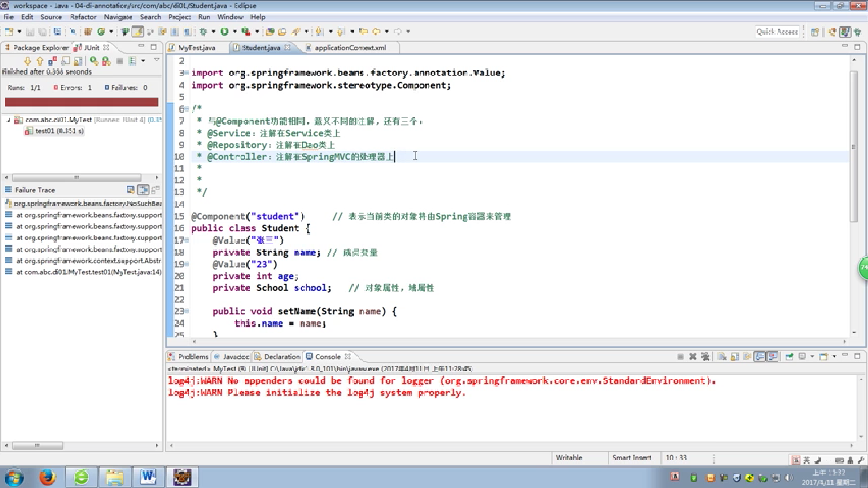Close the Student.java editor tab
The height and width of the screenshot is (488, 868).
point(288,47)
